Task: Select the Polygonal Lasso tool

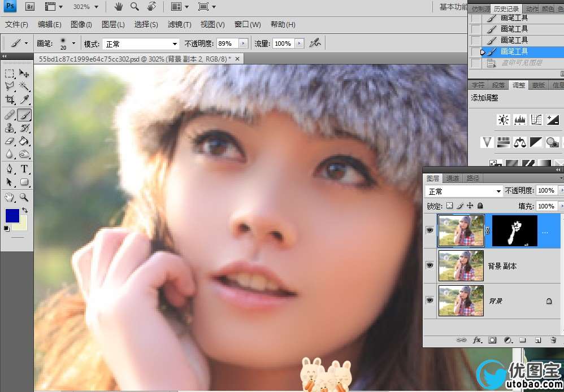Action: (x=10, y=86)
